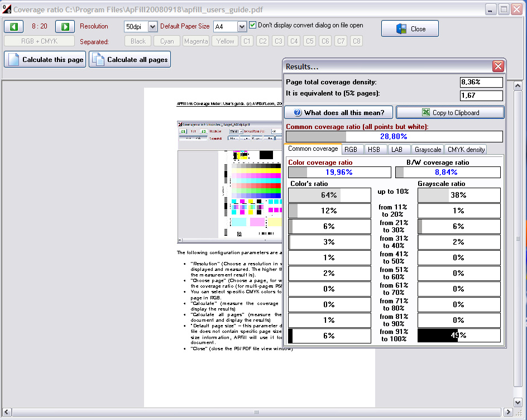This screenshot has width=527, height=420.
Task: Click the horizontal scrollbar right arrow
Action: click(508, 412)
